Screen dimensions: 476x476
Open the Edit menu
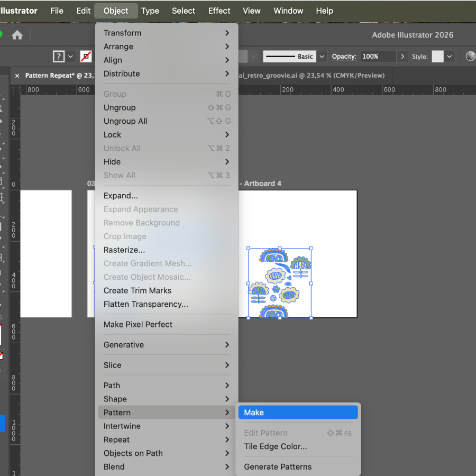pos(83,11)
